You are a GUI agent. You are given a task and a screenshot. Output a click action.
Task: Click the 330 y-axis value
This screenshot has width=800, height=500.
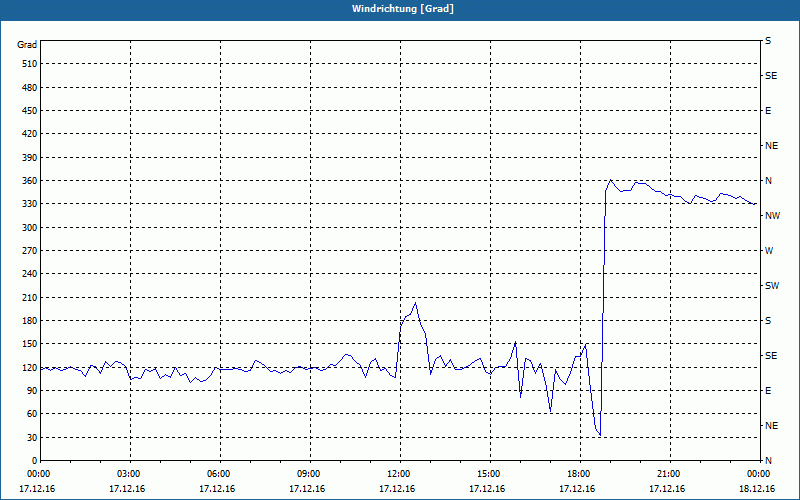(x=30, y=204)
